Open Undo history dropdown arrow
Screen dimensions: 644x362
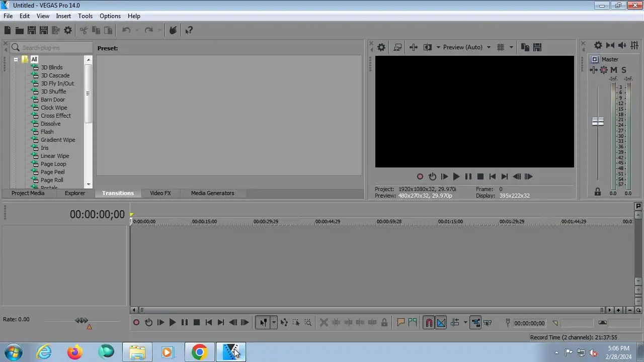137,30
